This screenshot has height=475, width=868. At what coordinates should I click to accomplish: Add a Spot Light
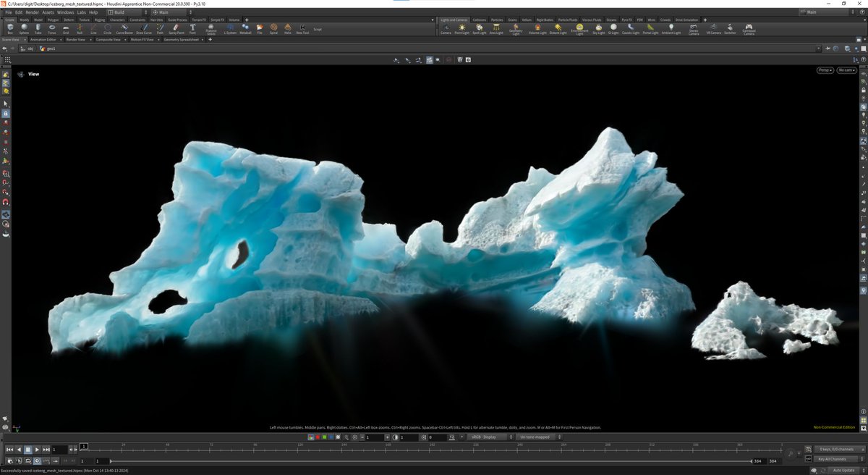[x=480, y=29]
